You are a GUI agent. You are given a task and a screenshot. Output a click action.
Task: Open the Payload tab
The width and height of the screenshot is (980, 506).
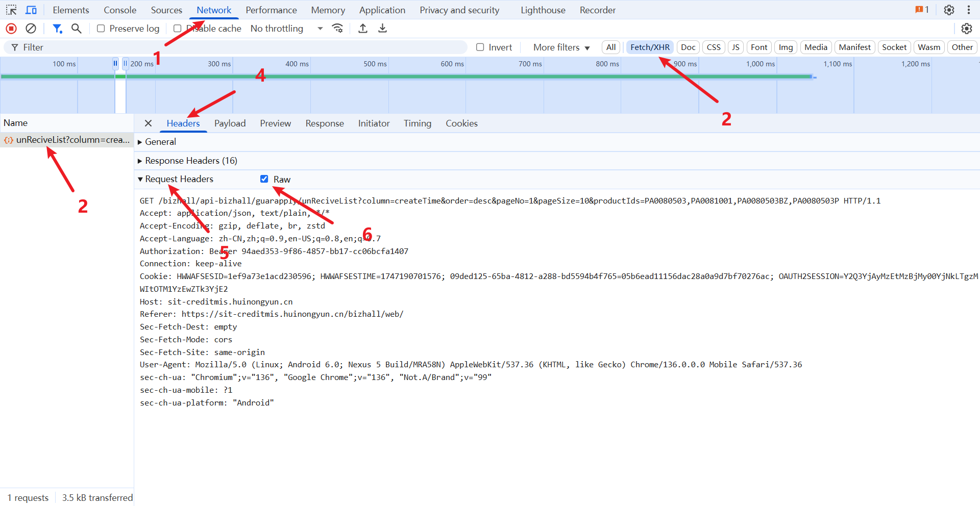tap(230, 123)
